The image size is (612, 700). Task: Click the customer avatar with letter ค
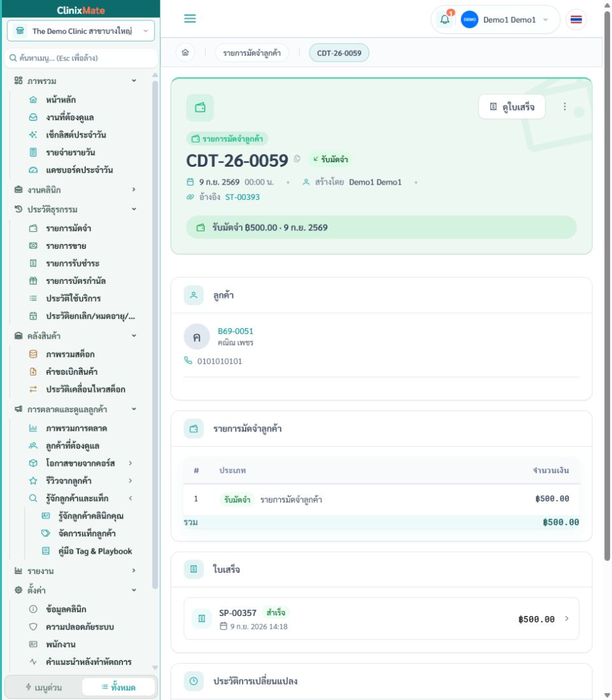(x=197, y=337)
